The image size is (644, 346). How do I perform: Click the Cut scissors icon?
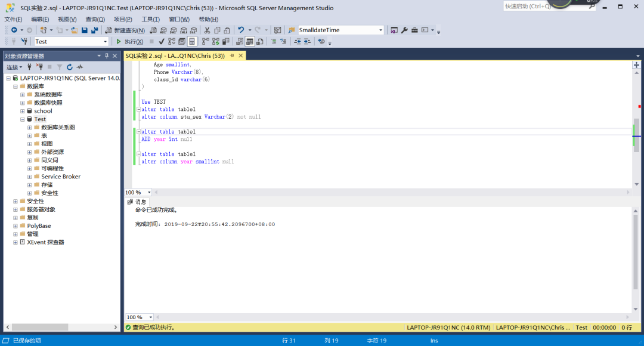click(x=207, y=30)
